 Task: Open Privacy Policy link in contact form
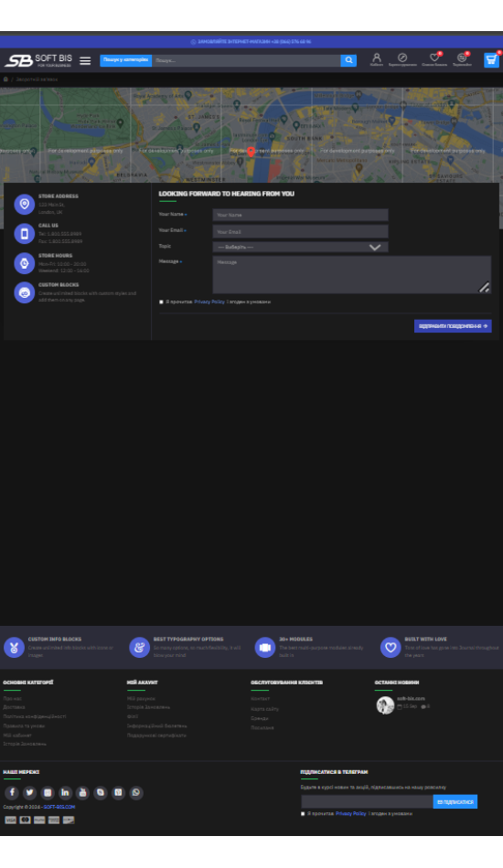point(209,302)
